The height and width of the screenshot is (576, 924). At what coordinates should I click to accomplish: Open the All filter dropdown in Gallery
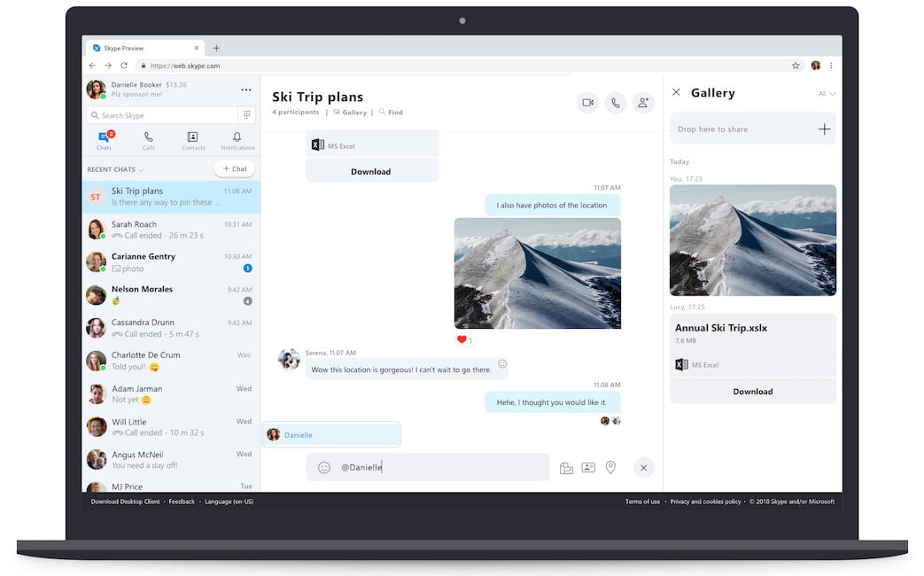[827, 93]
